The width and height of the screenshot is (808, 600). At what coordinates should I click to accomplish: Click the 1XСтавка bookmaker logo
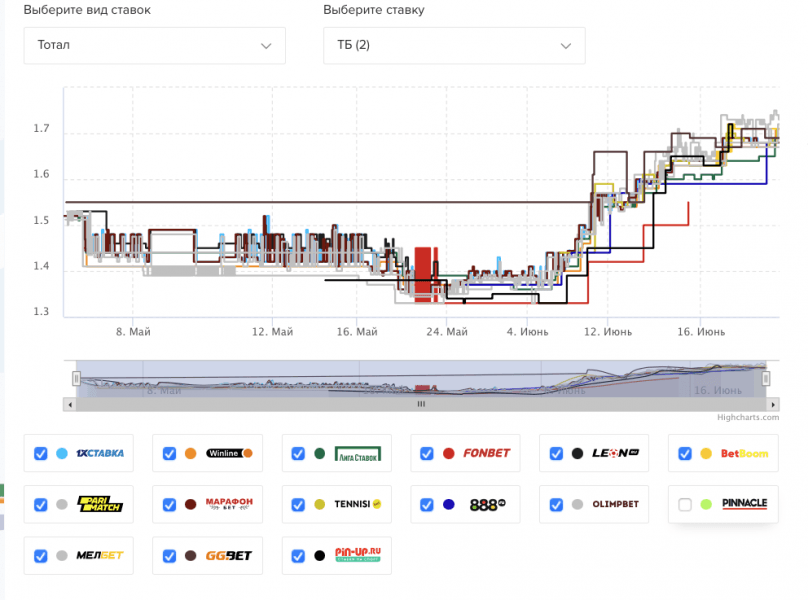(100, 453)
